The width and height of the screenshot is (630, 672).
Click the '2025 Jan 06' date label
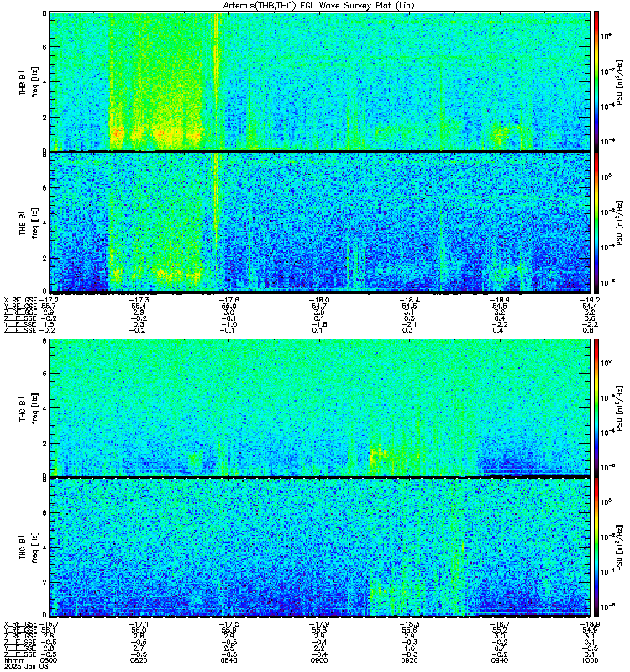(26, 666)
